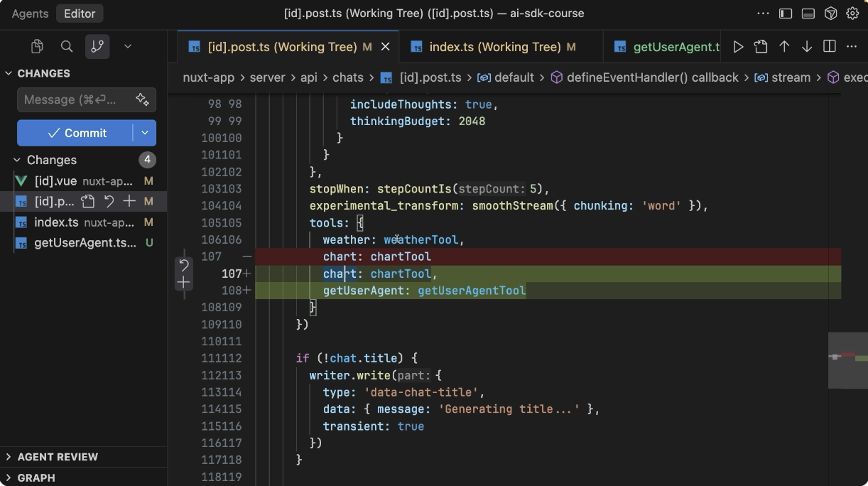Open the Explorer view icon
The width and height of the screenshot is (868, 486).
tap(37, 47)
